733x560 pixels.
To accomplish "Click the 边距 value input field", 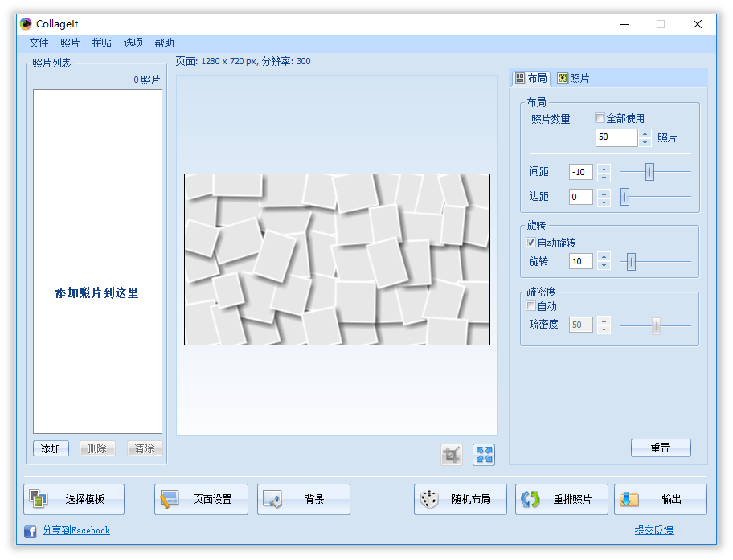I will click(x=580, y=197).
